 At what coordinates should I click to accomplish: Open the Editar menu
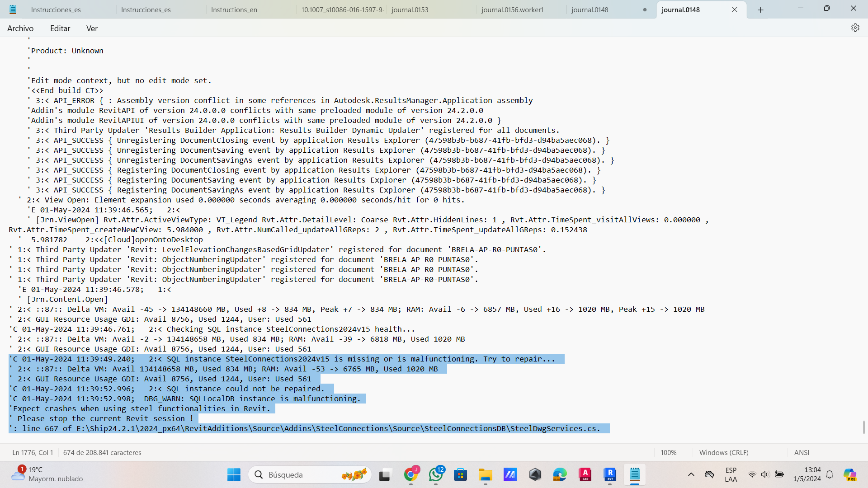[60, 28]
